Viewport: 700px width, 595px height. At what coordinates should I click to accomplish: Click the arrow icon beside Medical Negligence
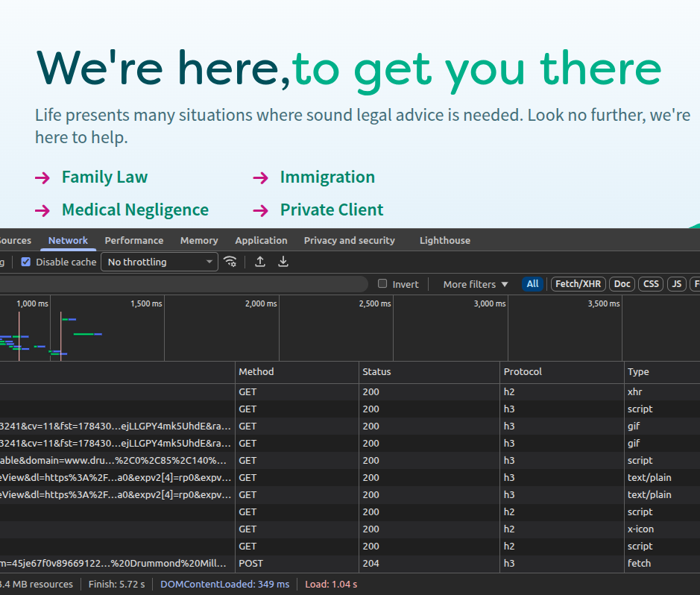click(x=42, y=210)
